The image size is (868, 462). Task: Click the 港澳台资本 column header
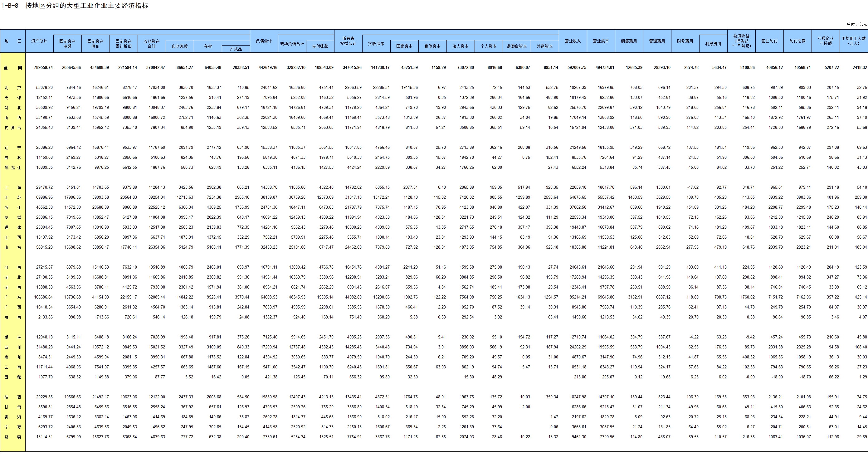click(517, 46)
